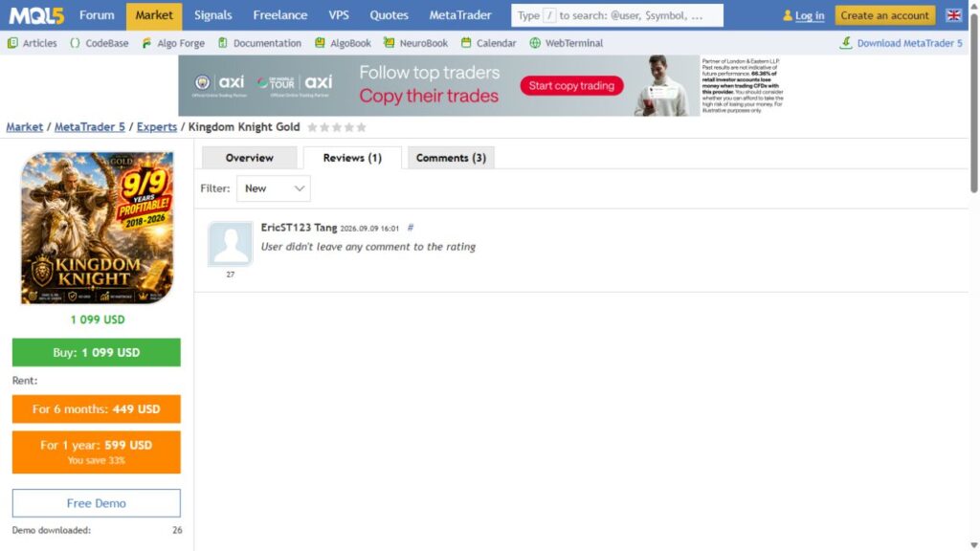The width and height of the screenshot is (980, 551).
Task: Click Start copy trading in the banner
Action: pos(571,85)
